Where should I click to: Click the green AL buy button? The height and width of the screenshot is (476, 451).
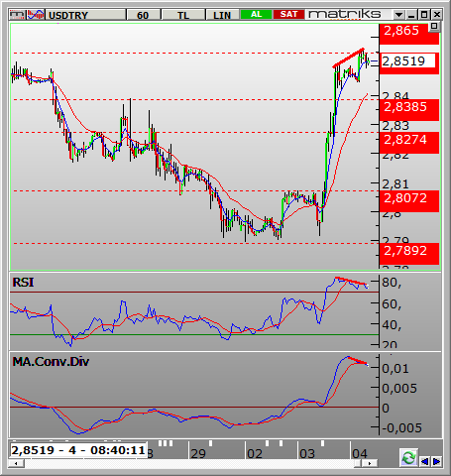click(x=256, y=14)
